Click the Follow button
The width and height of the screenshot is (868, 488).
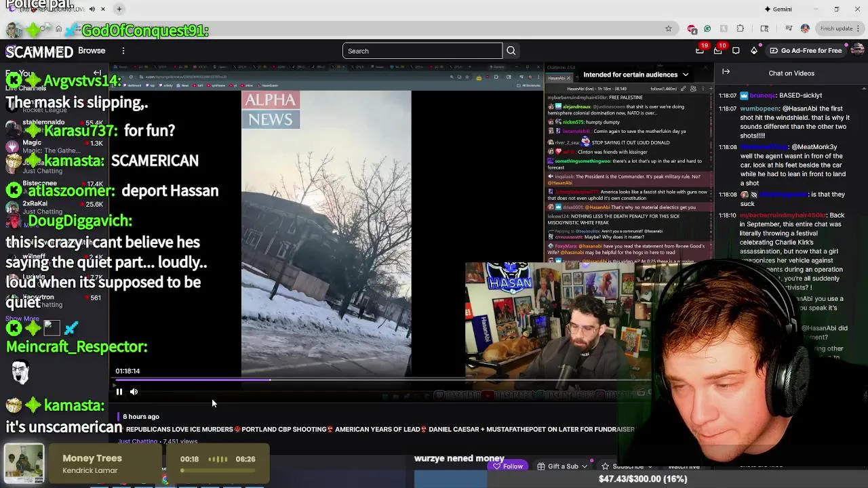[508, 466]
